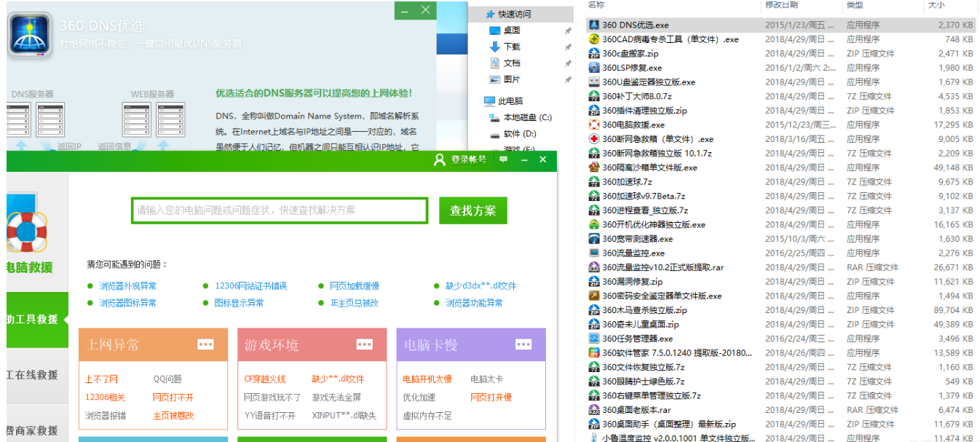Open the feedback chat icon in 电脑救援
Image resolution: width=980 pixels, height=442 pixels.
(x=503, y=159)
